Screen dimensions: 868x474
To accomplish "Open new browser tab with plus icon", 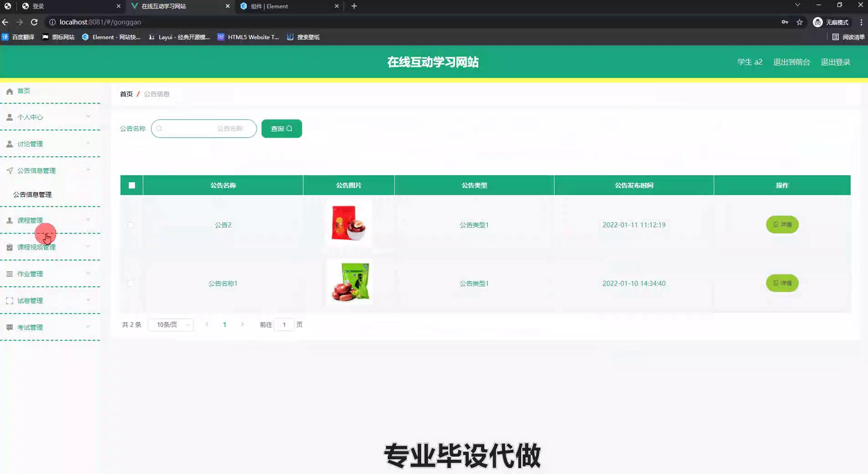I will pyautogui.click(x=354, y=6).
